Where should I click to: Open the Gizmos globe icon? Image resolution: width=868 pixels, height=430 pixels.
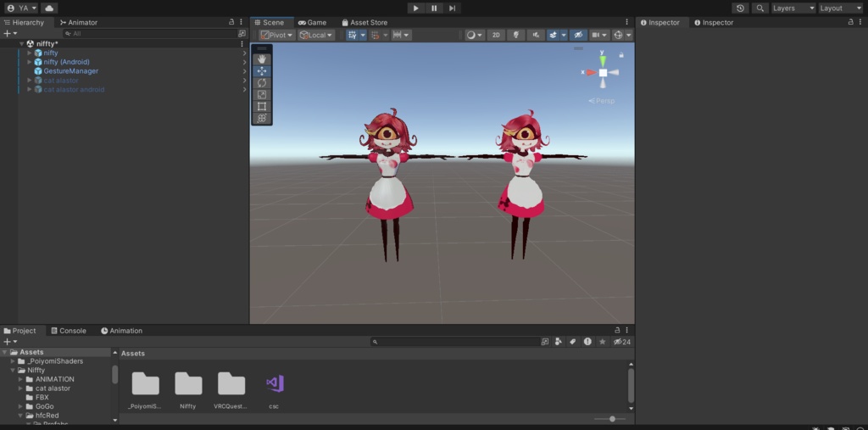coord(618,35)
